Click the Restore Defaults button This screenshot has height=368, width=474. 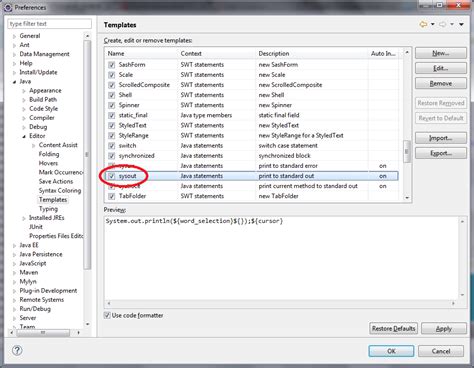pyautogui.click(x=393, y=329)
